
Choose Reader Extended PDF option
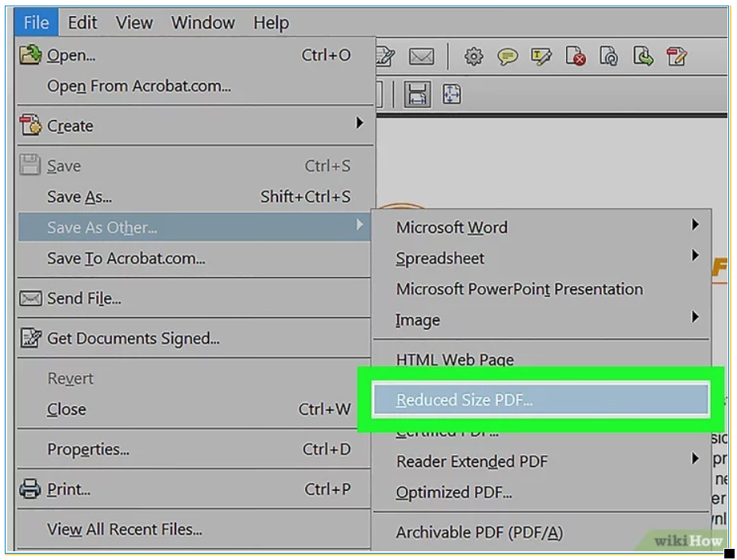point(542,462)
